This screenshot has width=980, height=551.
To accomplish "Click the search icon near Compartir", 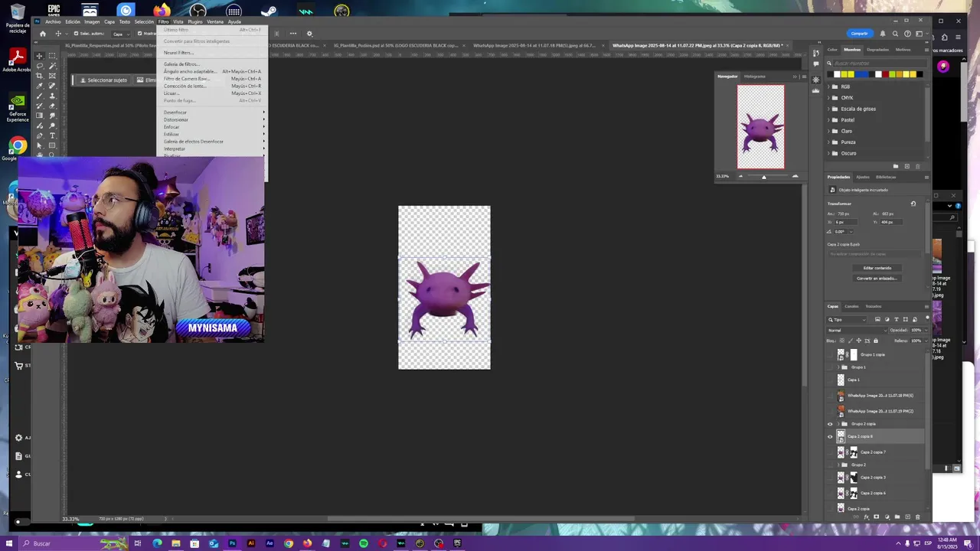I will pos(895,34).
